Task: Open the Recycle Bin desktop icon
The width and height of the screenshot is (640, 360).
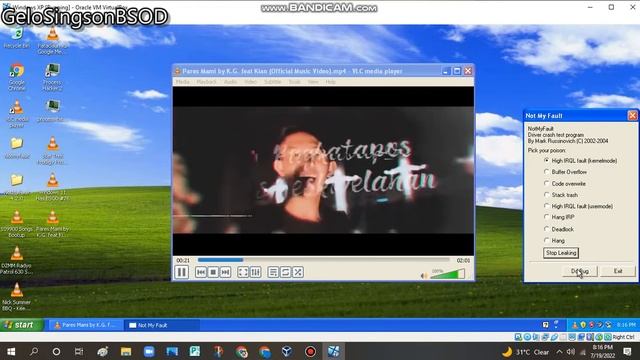Action: 17,38
